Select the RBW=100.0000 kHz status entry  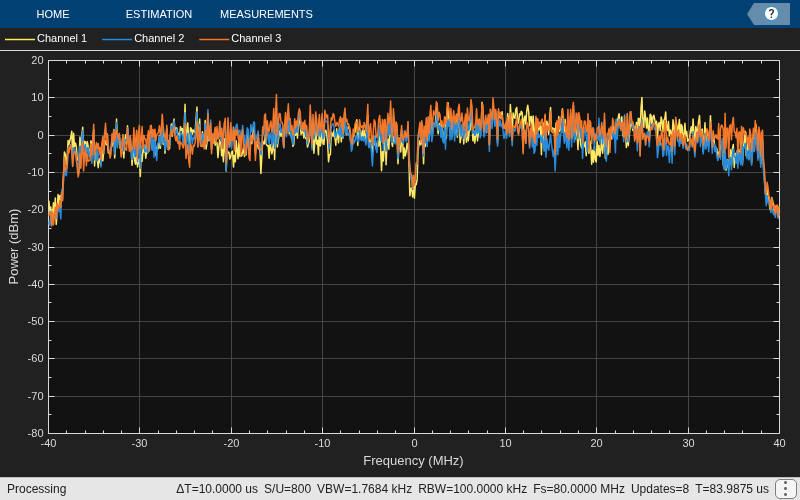(472, 489)
